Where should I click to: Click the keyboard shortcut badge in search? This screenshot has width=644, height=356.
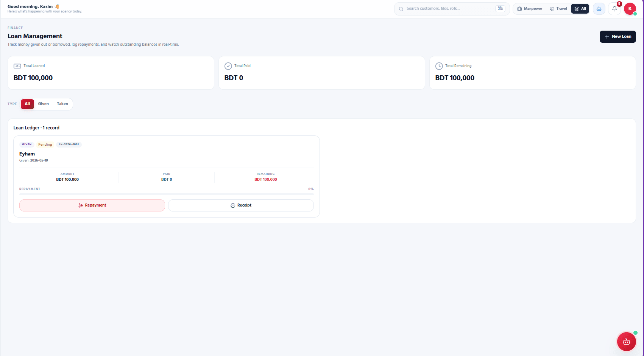click(x=500, y=9)
